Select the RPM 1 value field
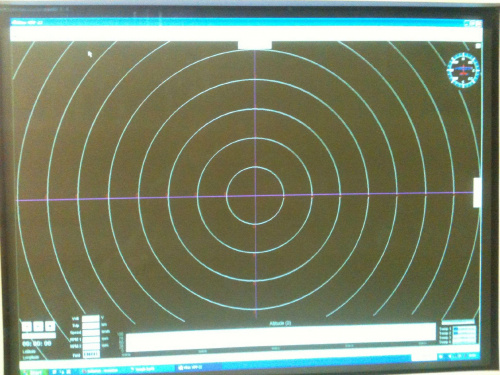Viewport: 500px width, 375px height. pyautogui.click(x=91, y=340)
